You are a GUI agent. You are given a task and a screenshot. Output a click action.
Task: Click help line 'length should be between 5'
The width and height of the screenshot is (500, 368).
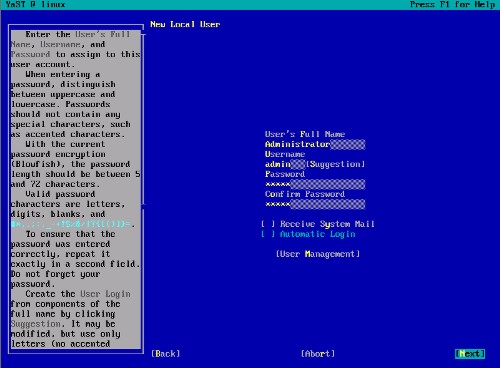coord(76,174)
